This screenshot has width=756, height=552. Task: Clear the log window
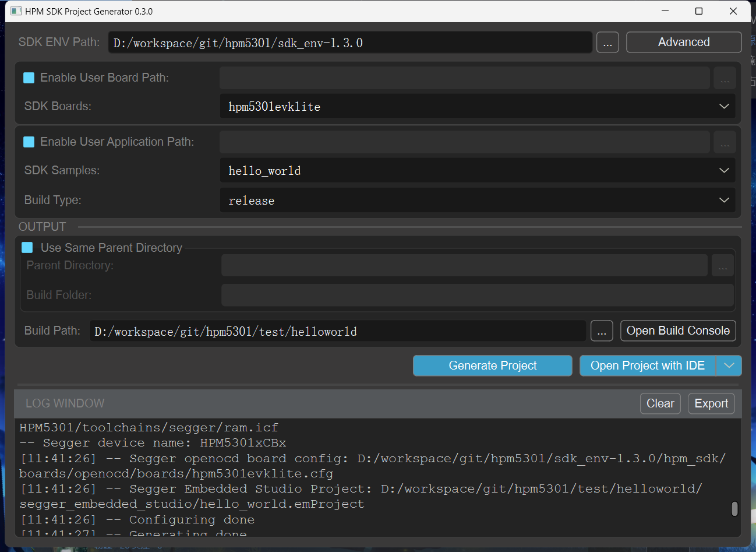click(660, 403)
